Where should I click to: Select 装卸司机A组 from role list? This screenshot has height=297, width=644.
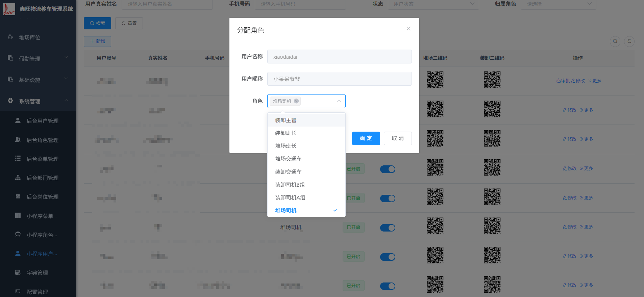click(x=306, y=197)
